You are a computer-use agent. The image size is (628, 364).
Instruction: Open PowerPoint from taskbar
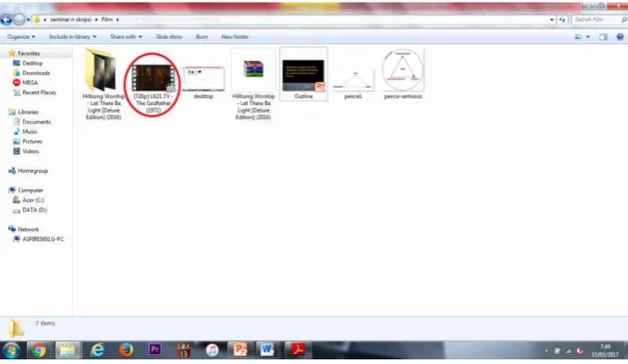240,350
